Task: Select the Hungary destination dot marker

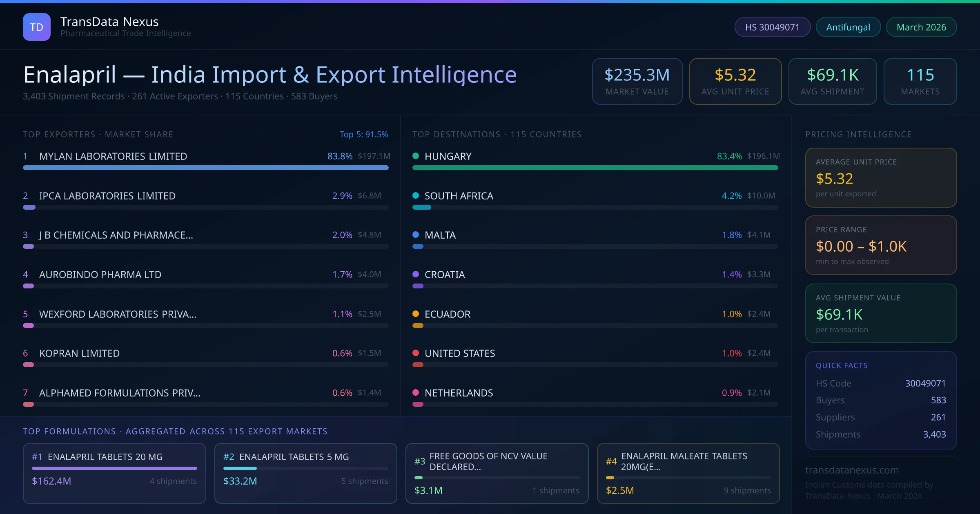Action: (416, 156)
